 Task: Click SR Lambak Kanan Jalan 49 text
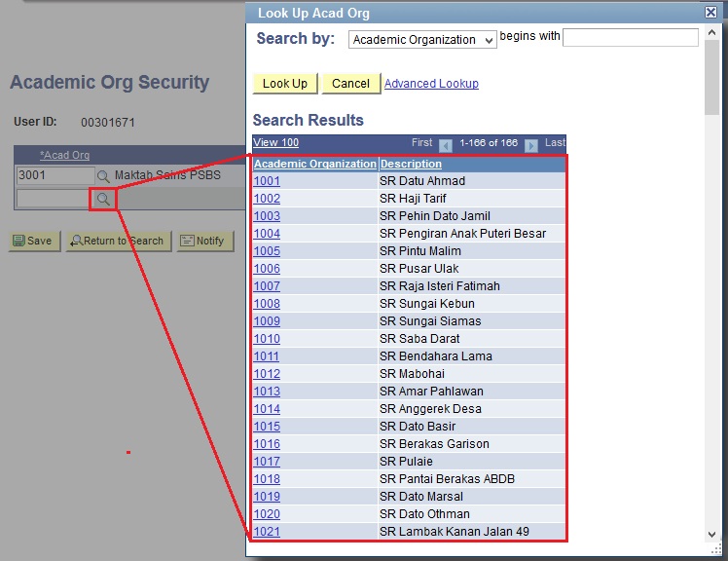(455, 531)
